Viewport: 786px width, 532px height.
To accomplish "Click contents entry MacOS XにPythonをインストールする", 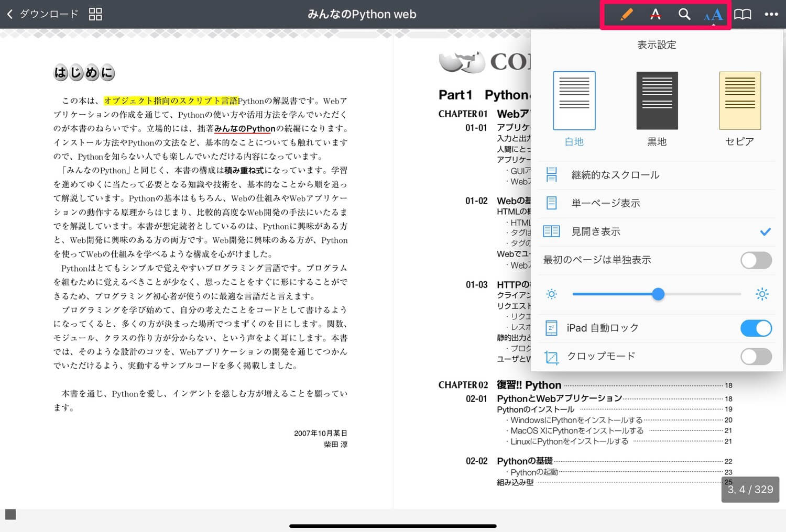I will (577, 430).
